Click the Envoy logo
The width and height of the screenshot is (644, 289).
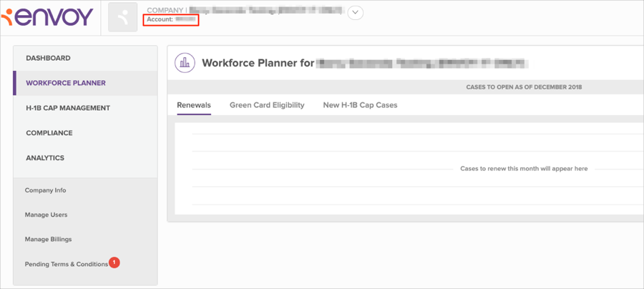point(47,16)
